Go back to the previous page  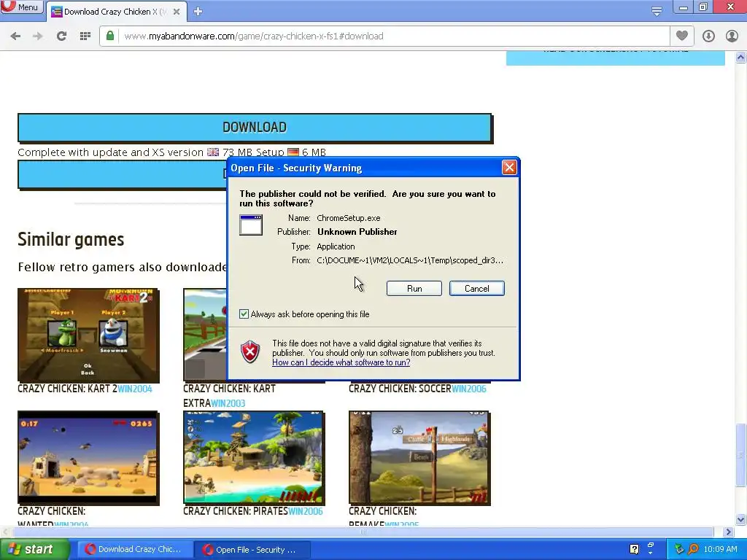(15, 36)
